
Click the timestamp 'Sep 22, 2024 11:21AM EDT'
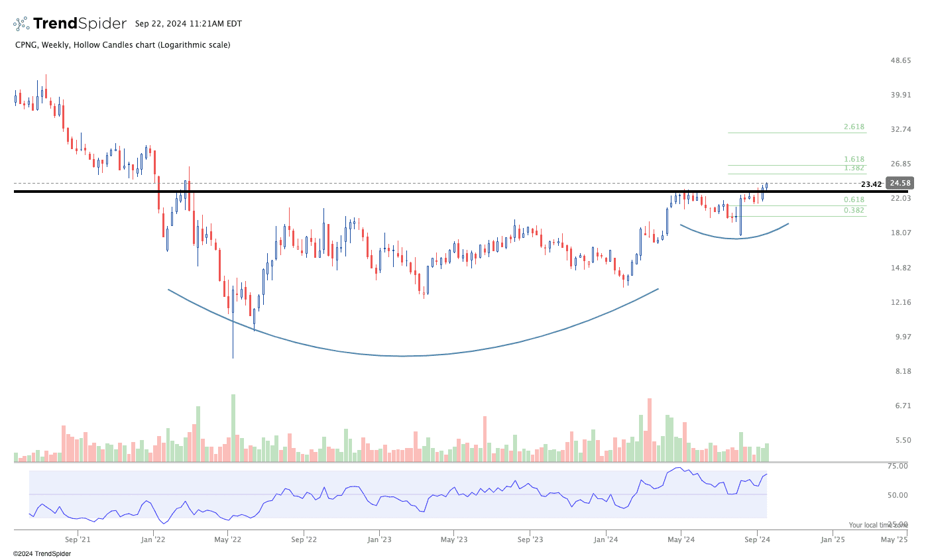[x=188, y=24]
